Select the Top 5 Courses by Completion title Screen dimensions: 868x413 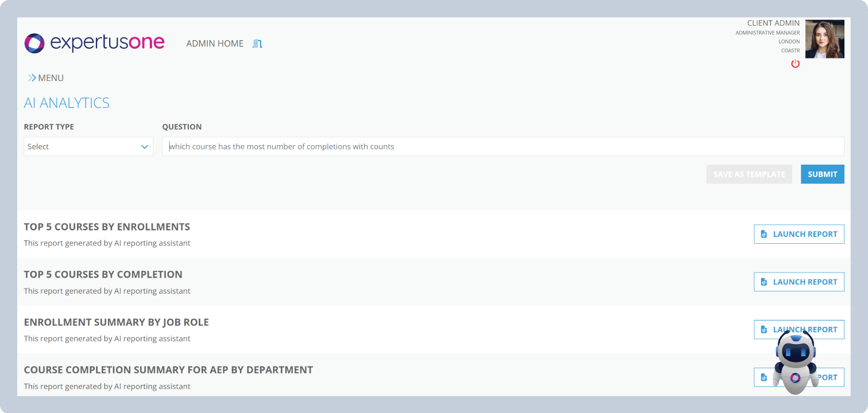[103, 274]
